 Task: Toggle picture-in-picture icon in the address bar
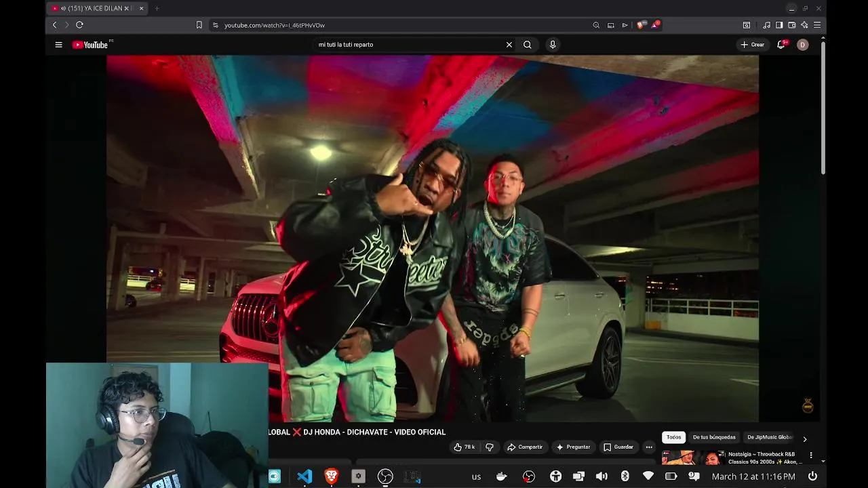[610, 25]
